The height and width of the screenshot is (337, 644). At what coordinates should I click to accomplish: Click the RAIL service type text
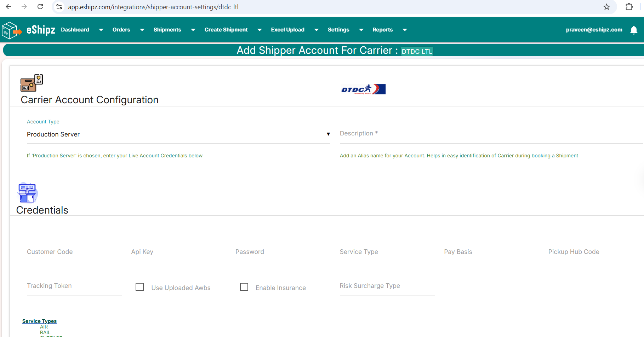[45, 332]
